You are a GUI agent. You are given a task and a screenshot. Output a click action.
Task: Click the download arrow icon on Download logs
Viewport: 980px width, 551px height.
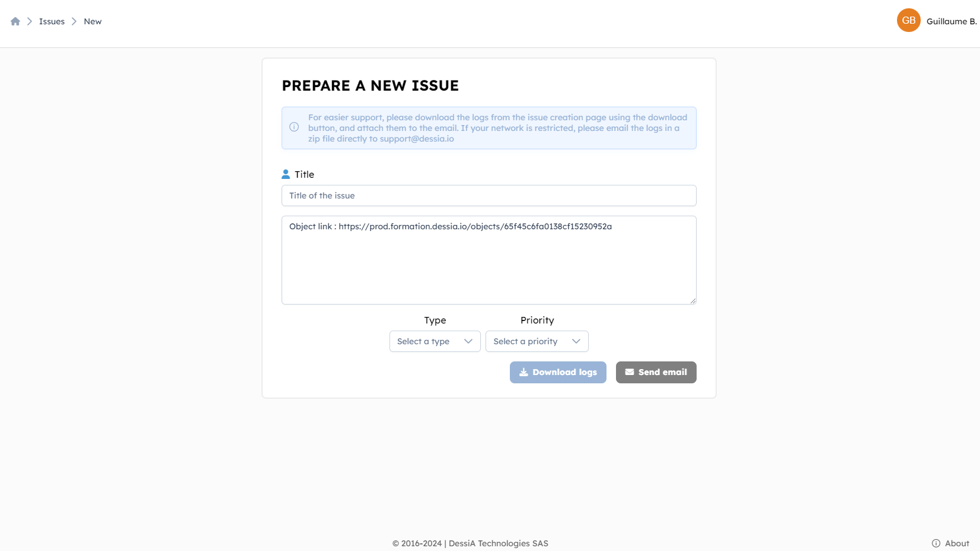(x=523, y=372)
